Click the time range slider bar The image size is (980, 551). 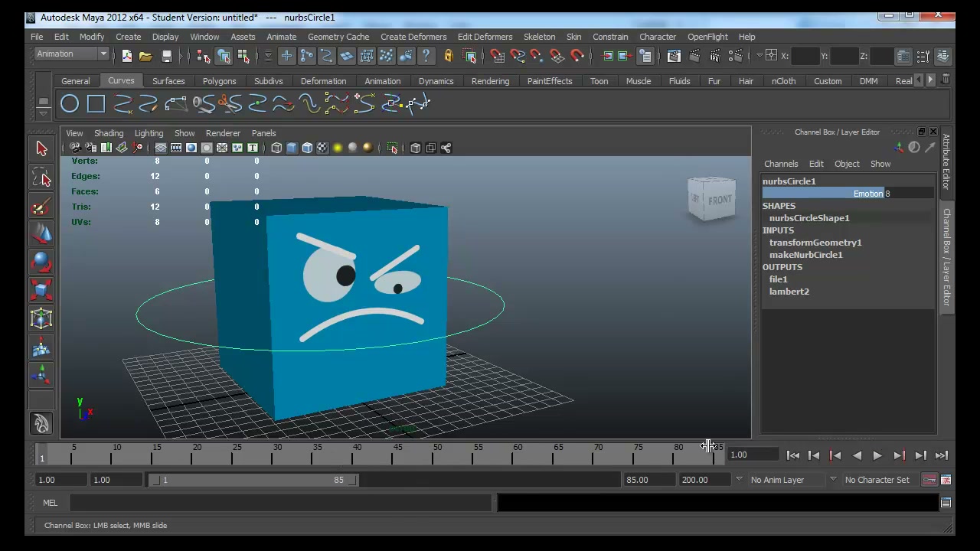point(254,480)
